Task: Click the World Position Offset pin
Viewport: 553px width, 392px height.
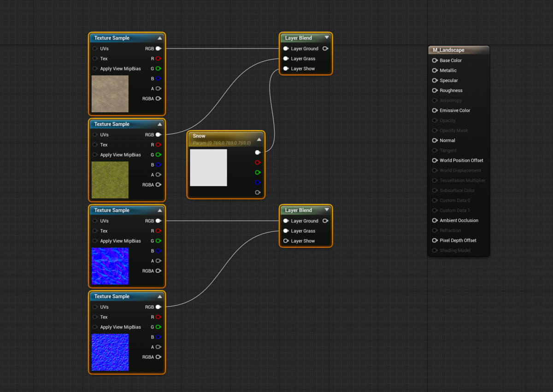Action: (x=435, y=160)
